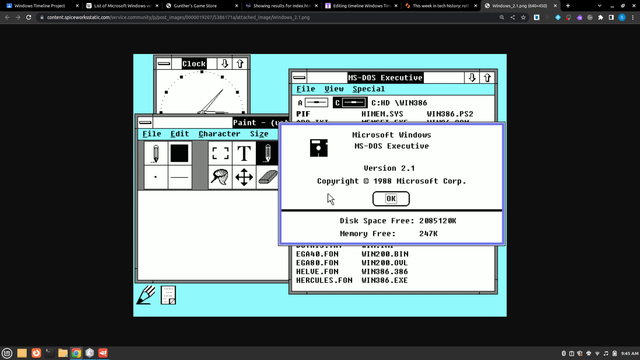Select WIN386.PS2 file entry
Screen dimensions: 640x360
tap(450, 114)
